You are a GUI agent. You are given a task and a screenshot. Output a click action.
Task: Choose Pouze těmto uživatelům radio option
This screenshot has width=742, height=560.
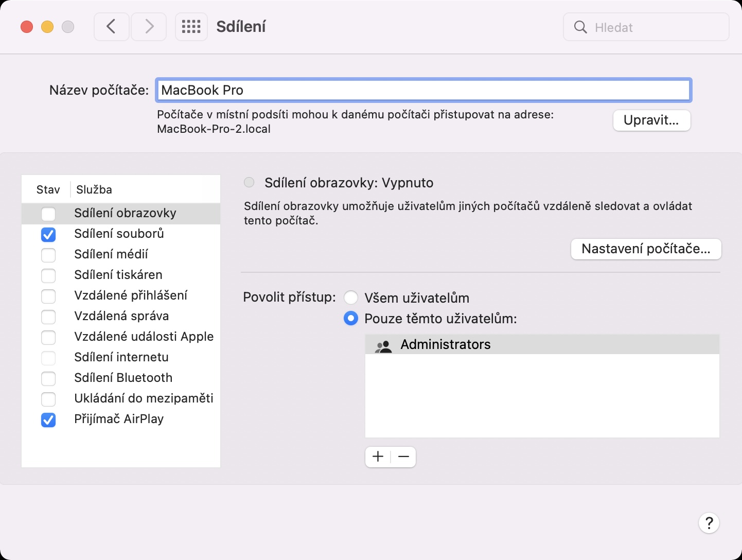click(351, 319)
